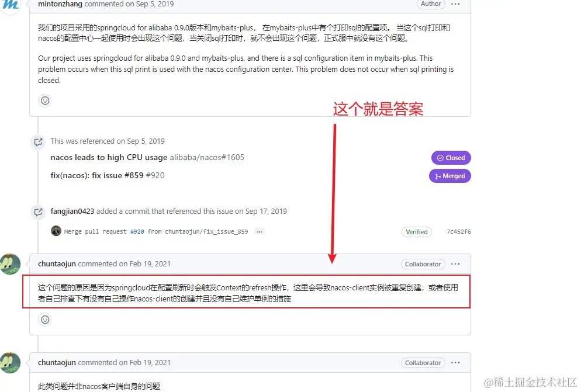Screen dimensions: 581x392
Task: Open chuntaojun avatar on second Feb 19 comment
Action: [11, 362]
